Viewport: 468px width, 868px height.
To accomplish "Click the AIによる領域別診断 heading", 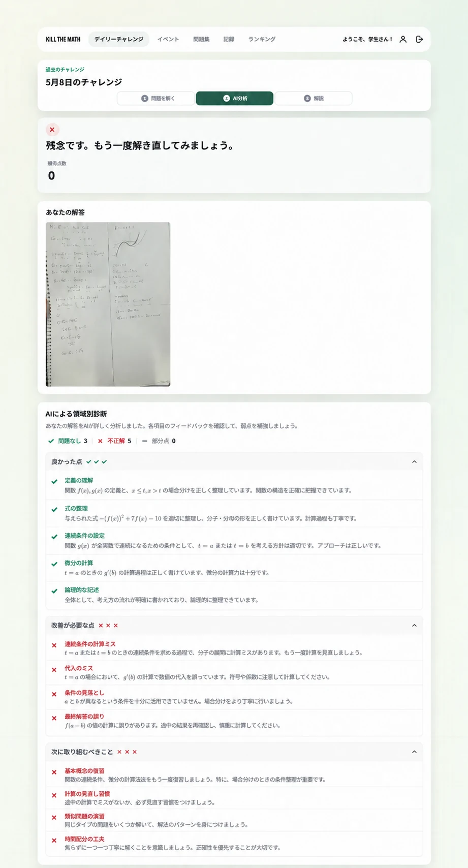I will click(76, 414).
